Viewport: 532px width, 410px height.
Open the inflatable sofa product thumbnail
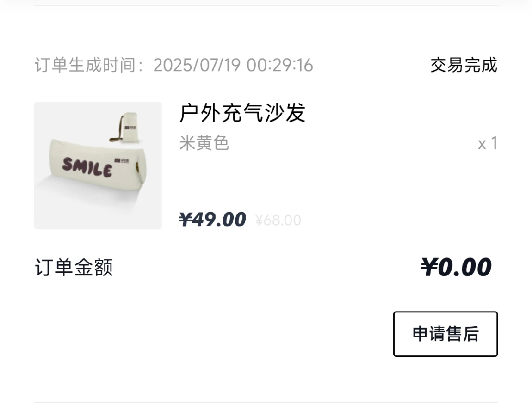pos(98,165)
